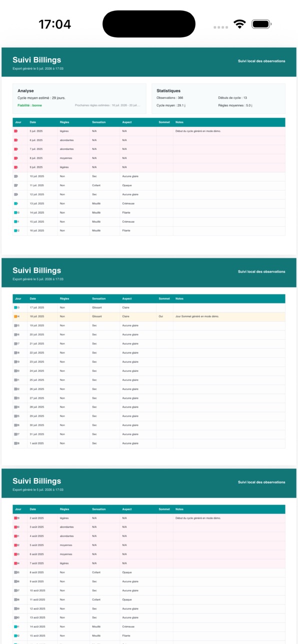Click 'Collant' in the 8 août 2025 row
This screenshot has height=644, width=298.
(96, 573)
